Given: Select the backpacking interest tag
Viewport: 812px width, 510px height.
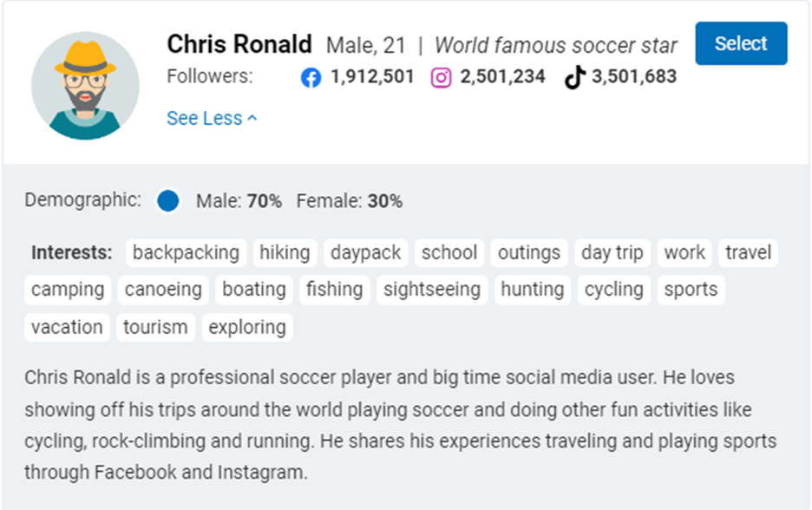Looking at the screenshot, I should (x=186, y=252).
